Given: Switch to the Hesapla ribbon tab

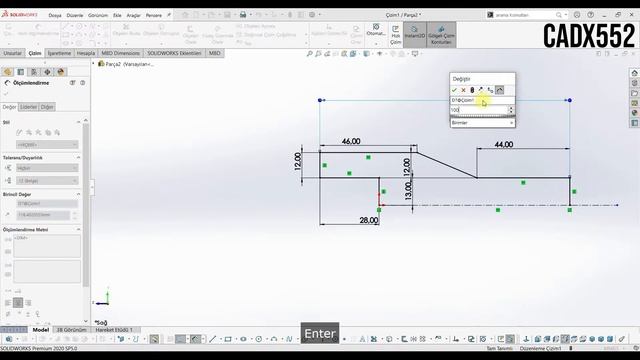Looking at the screenshot, I should (86, 53).
